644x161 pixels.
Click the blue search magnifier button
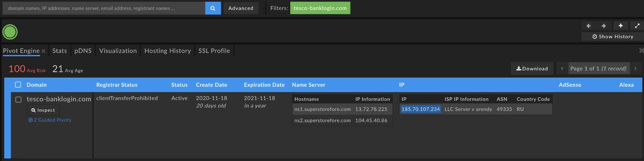(213, 8)
